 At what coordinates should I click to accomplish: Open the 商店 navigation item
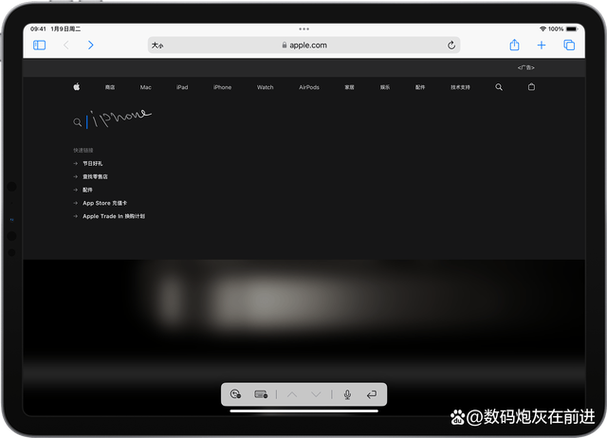[110, 88]
